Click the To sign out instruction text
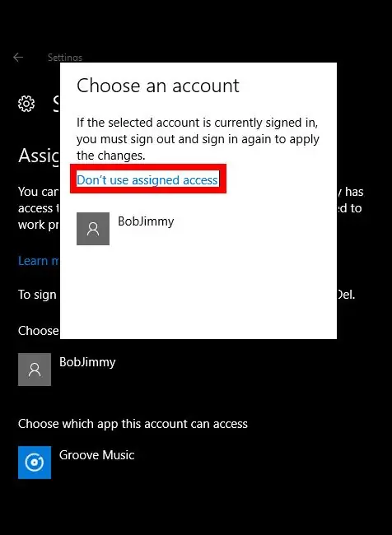The width and height of the screenshot is (392, 535). [x=38, y=295]
